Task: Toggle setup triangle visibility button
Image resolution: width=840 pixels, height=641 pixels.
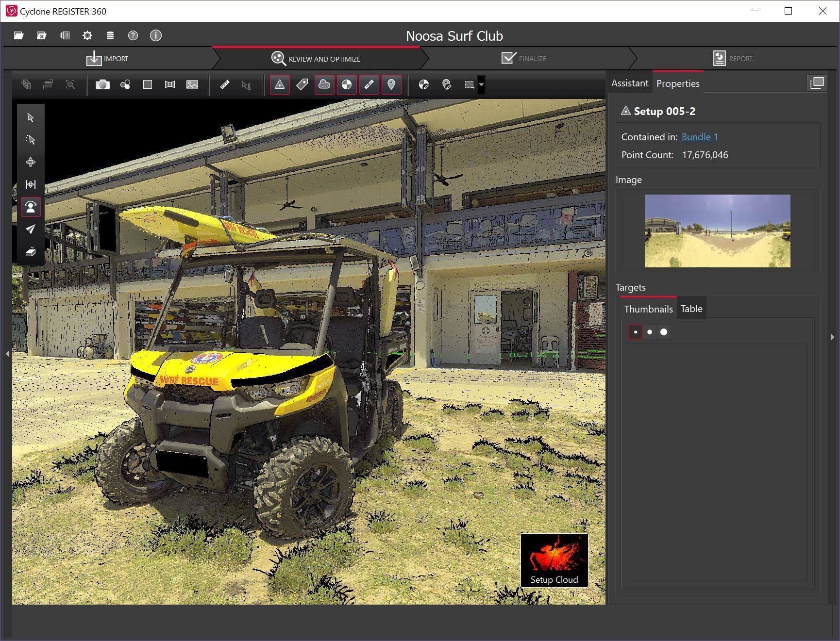Action: 280,85
